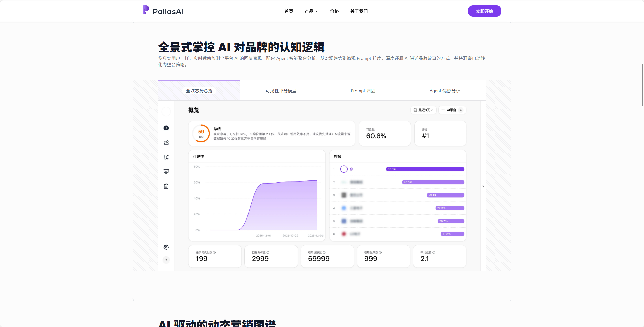Screen dimensions: 644x327
Task: Click the 20.7% ranking bar
Action: tap(451, 221)
